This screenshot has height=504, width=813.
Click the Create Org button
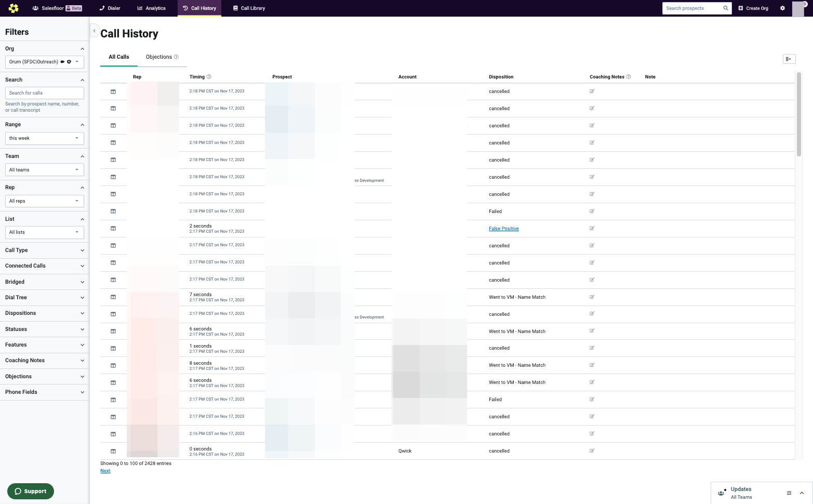753,8
